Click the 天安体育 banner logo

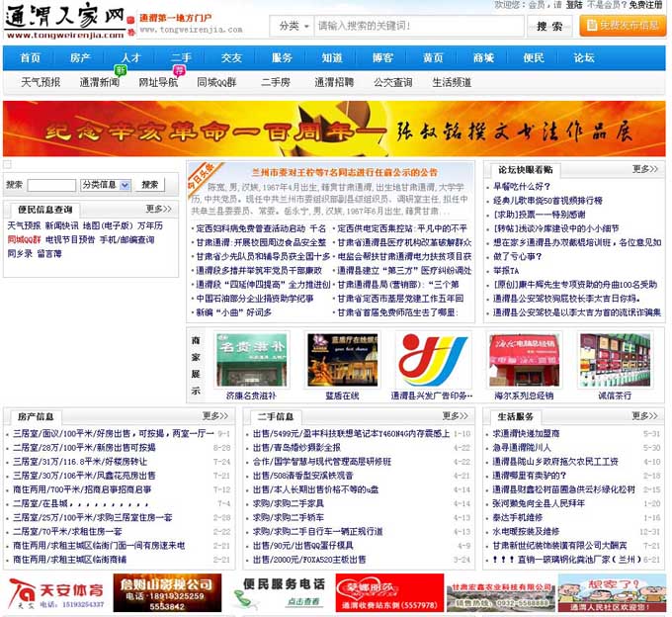[54, 593]
